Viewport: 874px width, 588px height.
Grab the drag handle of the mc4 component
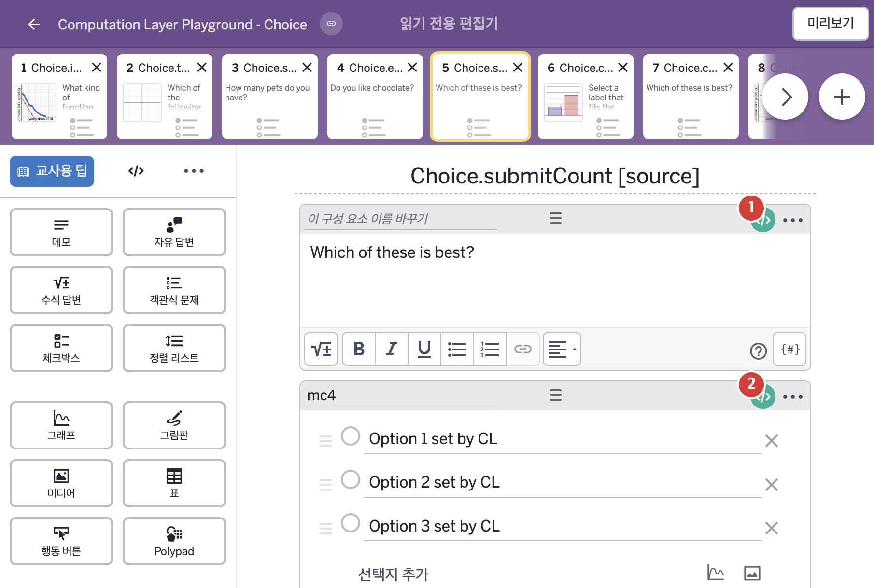(556, 395)
